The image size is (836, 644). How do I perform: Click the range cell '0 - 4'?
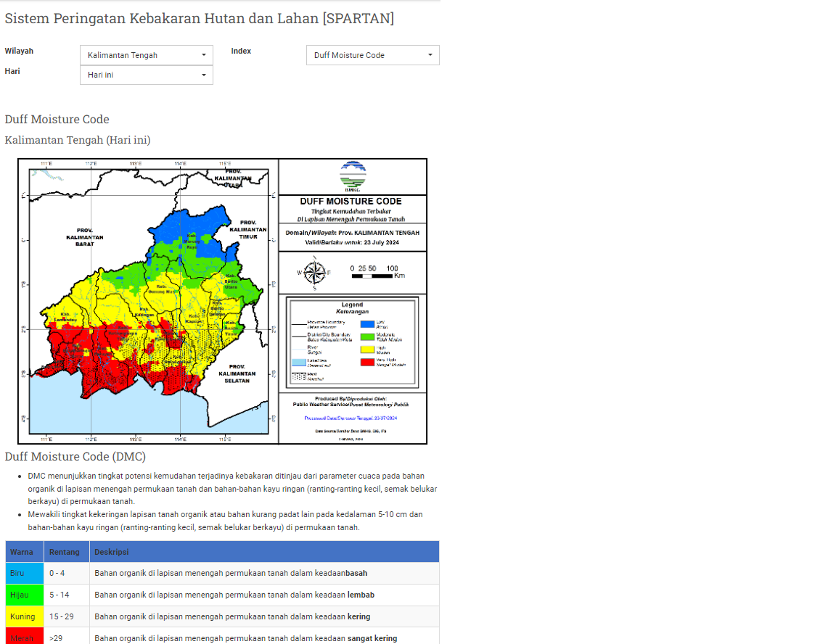67,573
